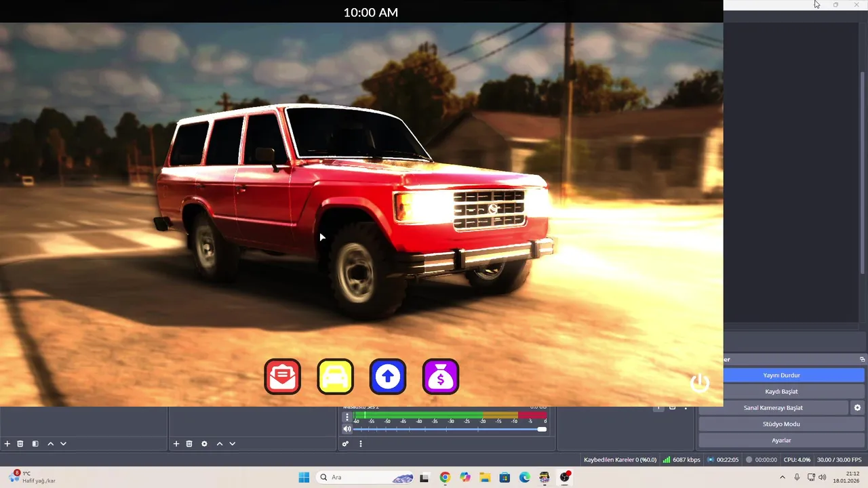The height and width of the screenshot is (488, 868).
Task: Switch to OBS Studio taskbar icon
Action: tap(565, 477)
